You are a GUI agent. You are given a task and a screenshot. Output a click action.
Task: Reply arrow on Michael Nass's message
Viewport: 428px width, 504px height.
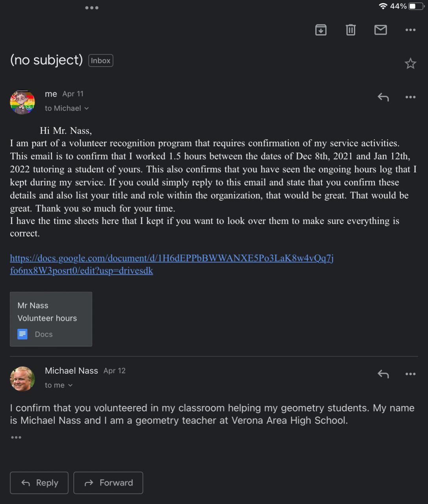pyautogui.click(x=383, y=374)
